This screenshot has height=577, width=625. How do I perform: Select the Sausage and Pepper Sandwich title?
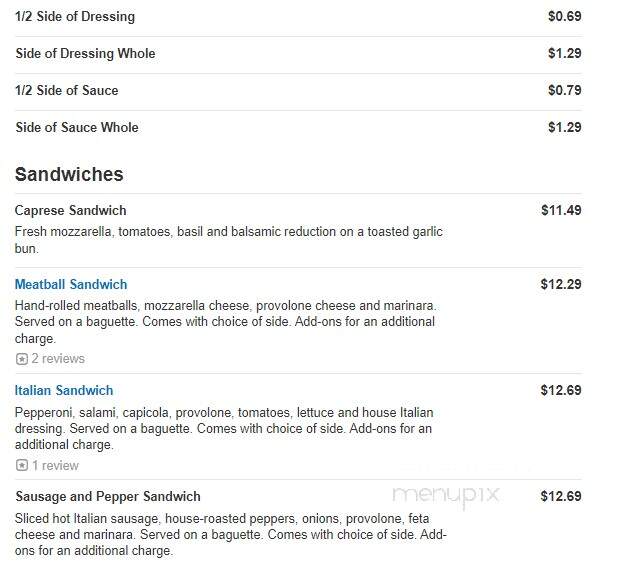click(x=108, y=497)
